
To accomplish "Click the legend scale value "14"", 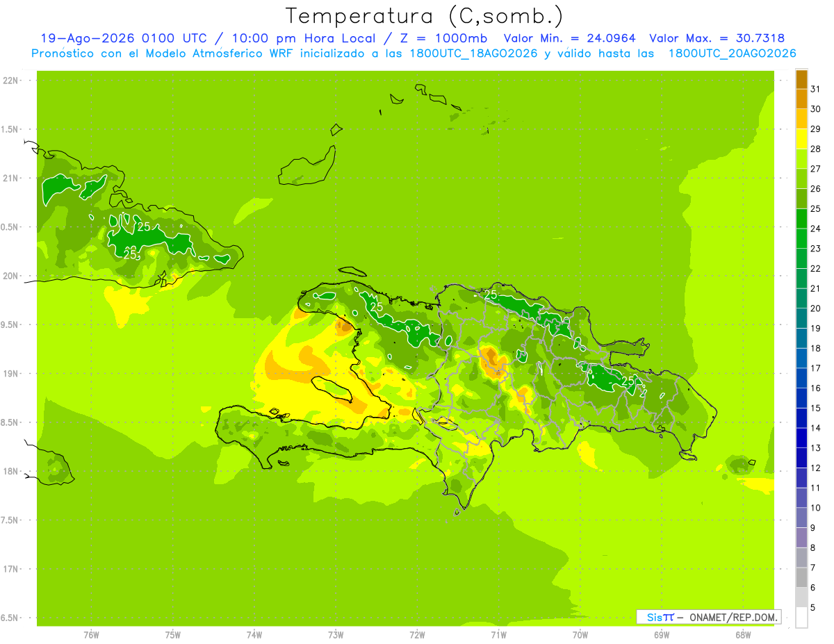I will point(816,428).
